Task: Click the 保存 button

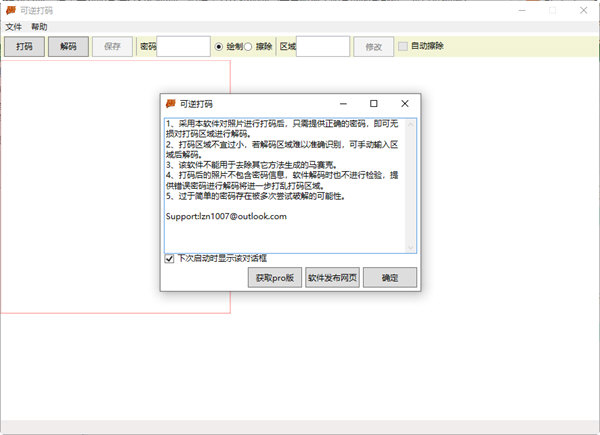Action: [112, 47]
